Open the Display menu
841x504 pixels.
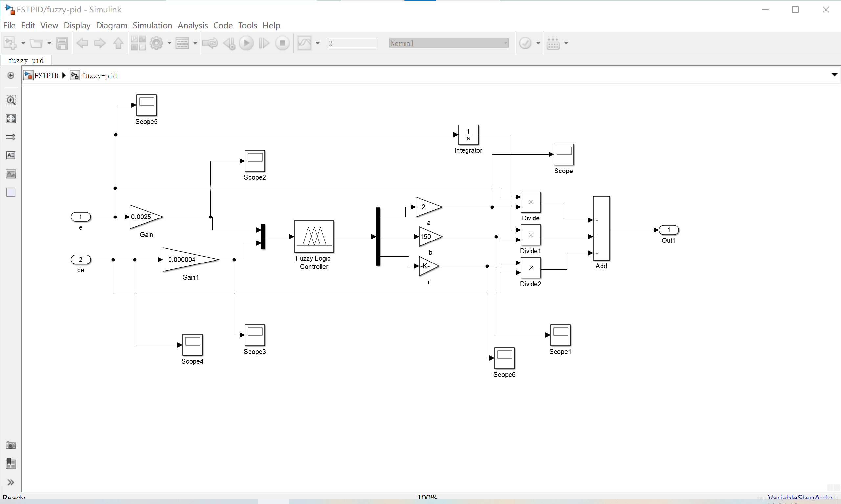click(77, 25)
